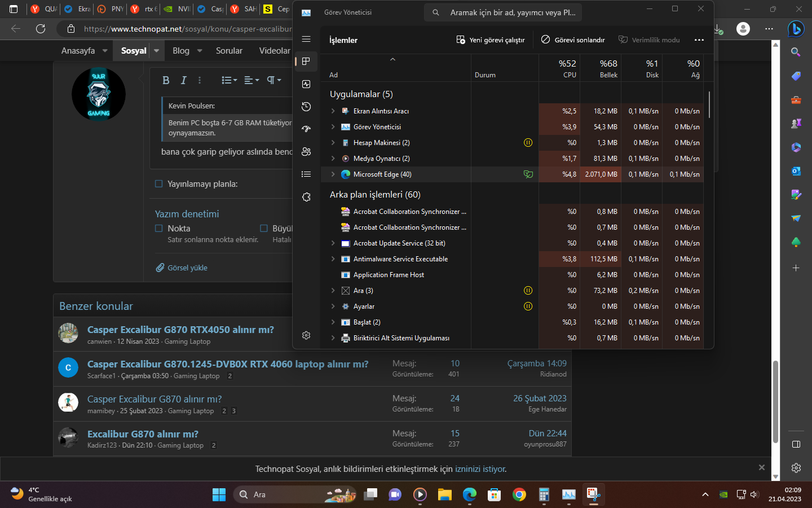Toggle Yayınlamayı planla checkbox
Screen dimensions: 812x508
(159, 184)
